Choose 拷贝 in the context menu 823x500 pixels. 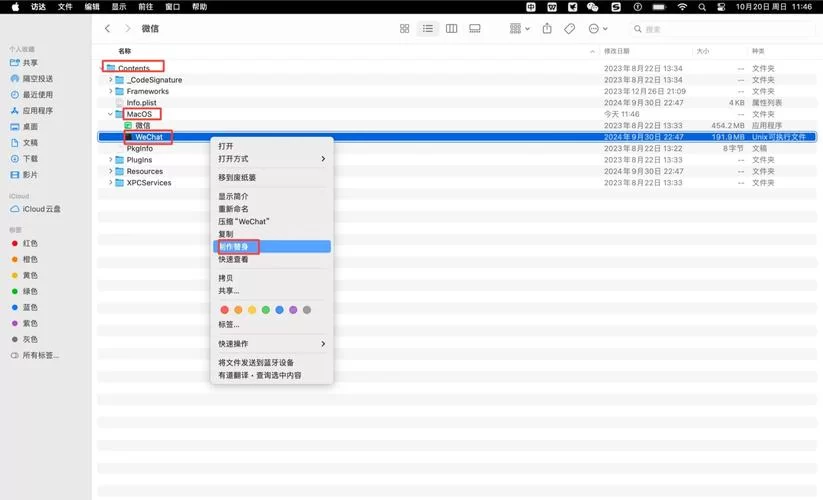272,278
